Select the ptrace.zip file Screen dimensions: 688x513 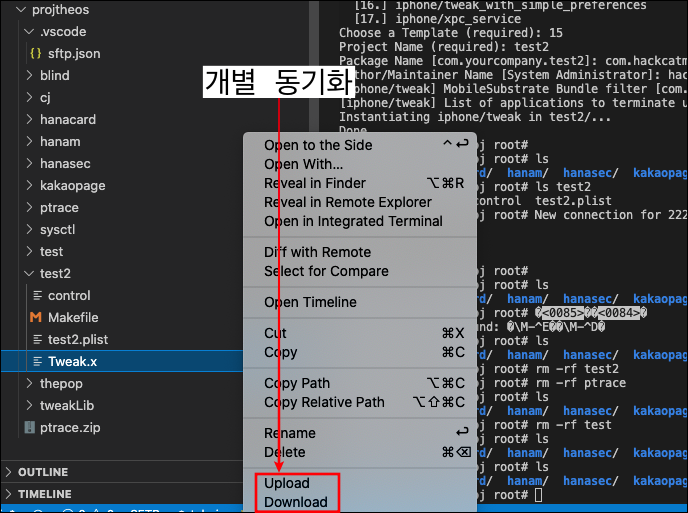pyautogui.click(x=70, y=427)
